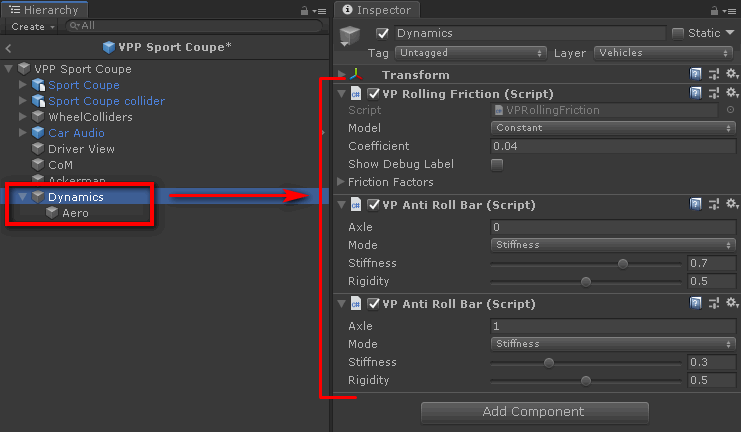Disable the VP Rolling Friction script checkbox
This screenshot has height=432, width=741.
tap(373, 94)
